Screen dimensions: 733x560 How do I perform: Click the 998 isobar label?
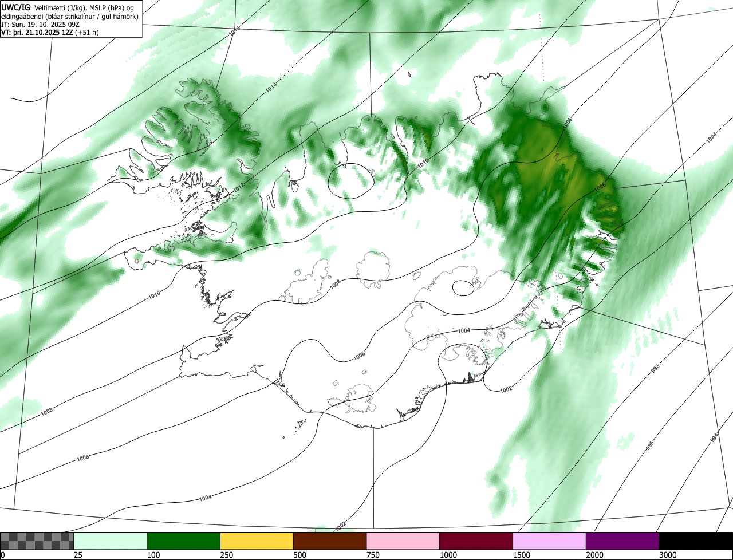[x=656, y=368]
